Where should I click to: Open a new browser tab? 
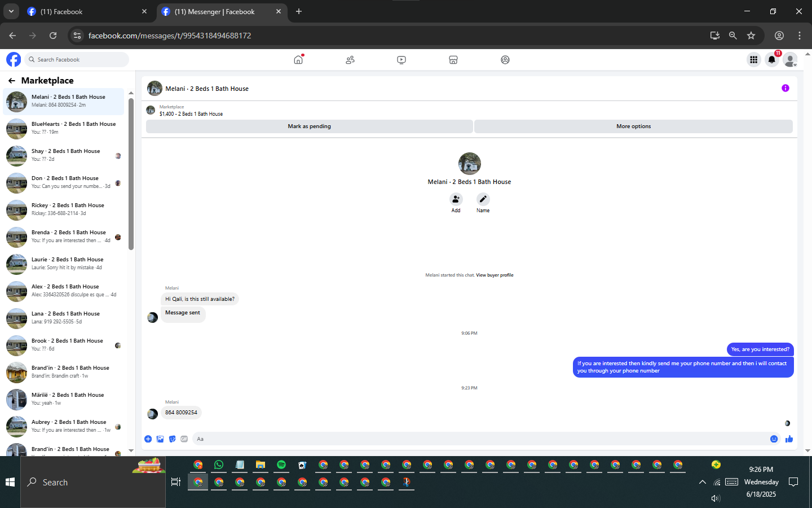pyautogui.click(x=299, y=11)
